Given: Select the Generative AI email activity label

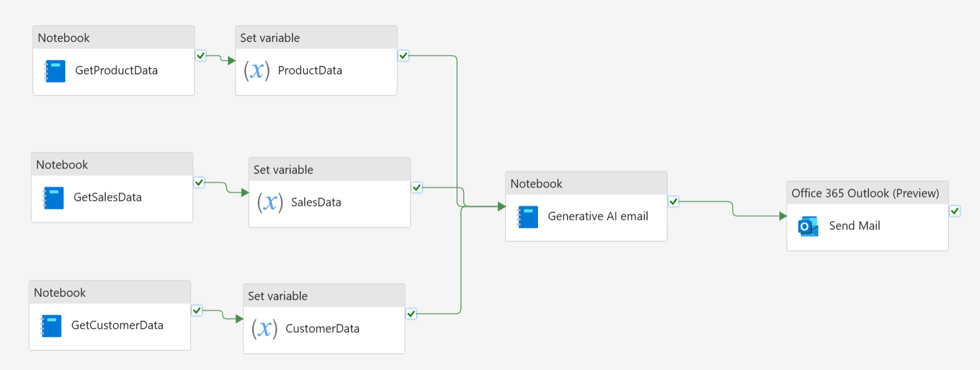Looking at the screenshot, I should tap(598, 217).
